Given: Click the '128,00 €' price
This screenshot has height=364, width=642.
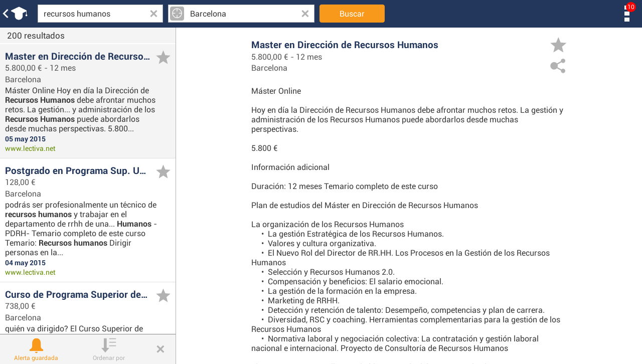Looking at the screenshot, I should (x=20, y=182).
